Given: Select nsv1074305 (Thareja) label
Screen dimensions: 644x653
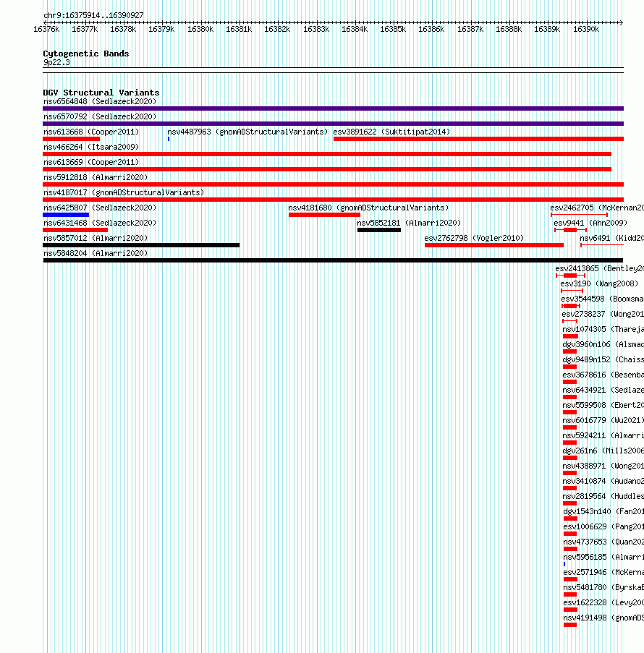Looking at the screenshot, I should click(x=603, y=330).
